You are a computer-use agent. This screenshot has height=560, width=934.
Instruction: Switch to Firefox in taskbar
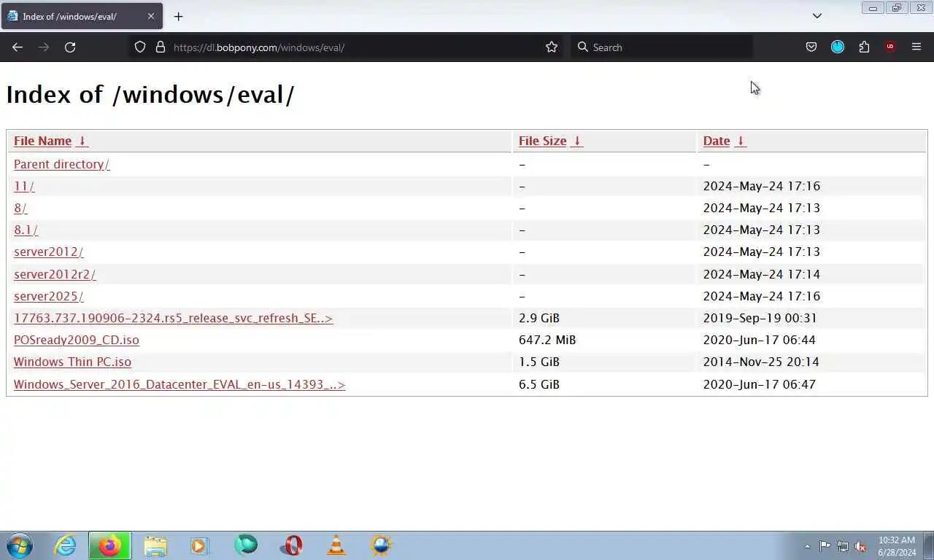pos(110,545)
